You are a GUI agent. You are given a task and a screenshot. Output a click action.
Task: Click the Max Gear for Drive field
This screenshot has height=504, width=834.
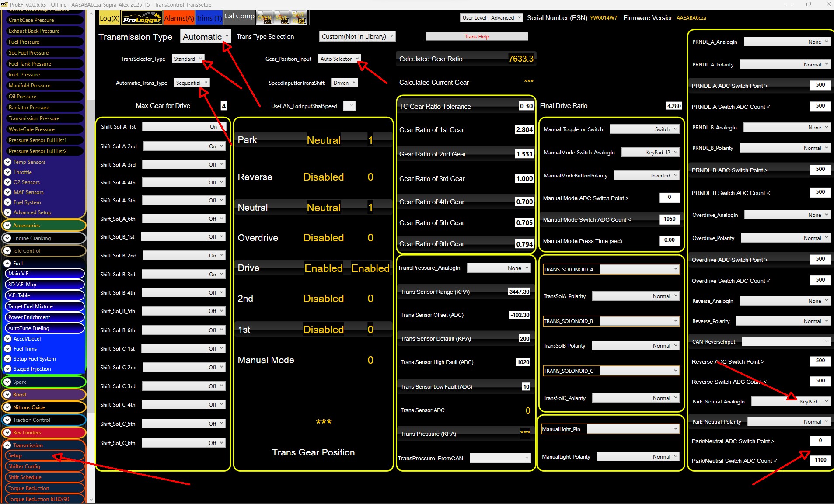223,106
